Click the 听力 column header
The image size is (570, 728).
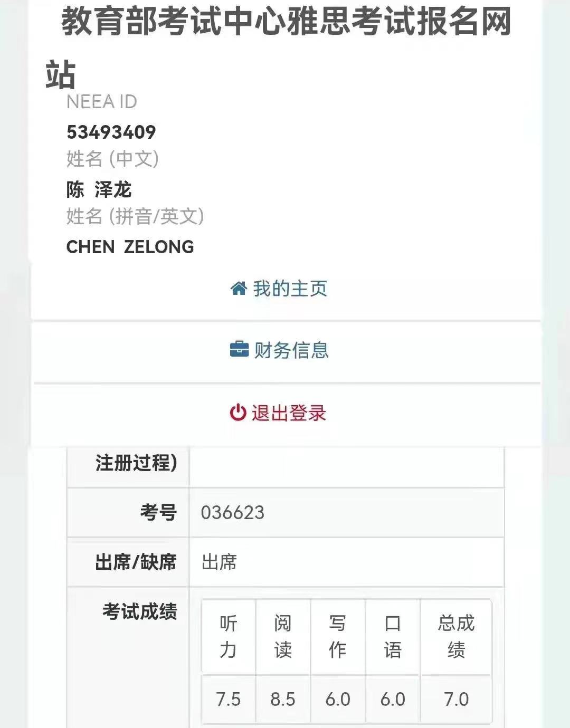pos(229,637)
